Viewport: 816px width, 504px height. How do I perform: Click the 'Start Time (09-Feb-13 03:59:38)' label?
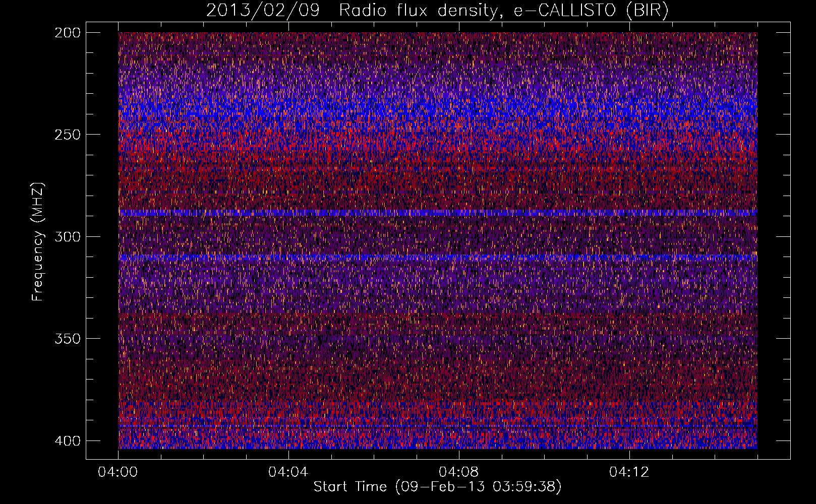click(x=437, y=487)
